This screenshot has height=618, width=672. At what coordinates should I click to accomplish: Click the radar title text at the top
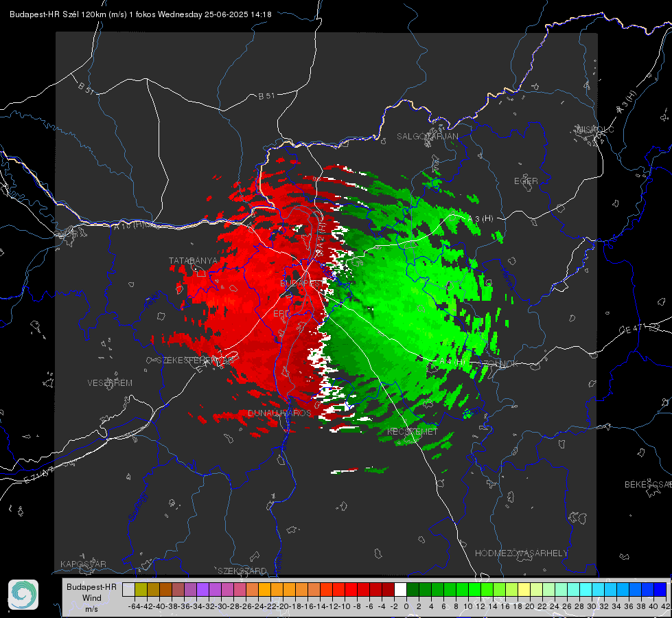click(141, 14)
